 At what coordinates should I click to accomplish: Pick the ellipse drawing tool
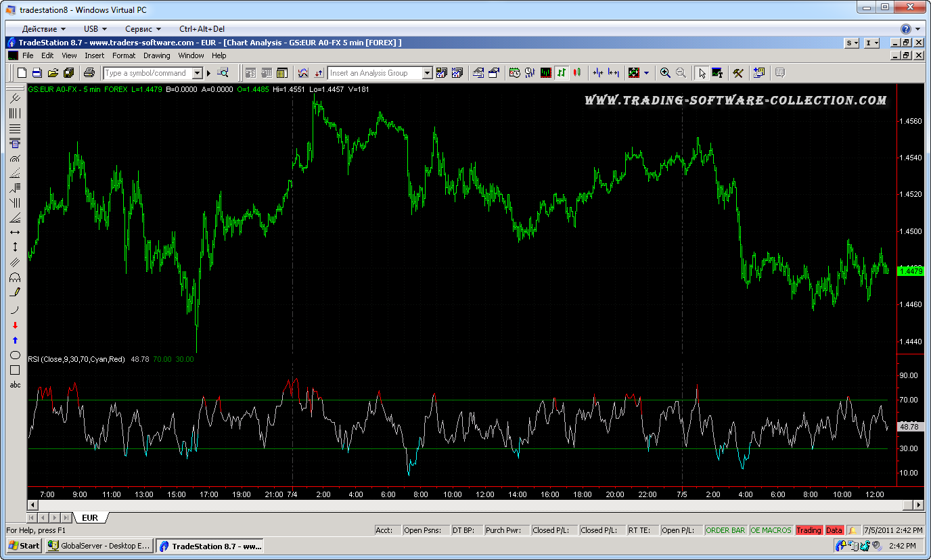pos(15,355)
